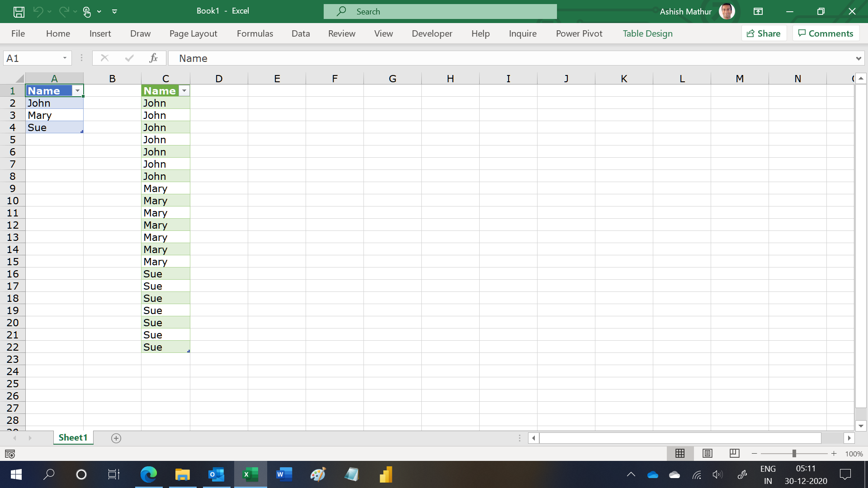The width and height of the screenshot is (868, 488).
Task: Open the File menu
Action: click(x=18, y=33)
